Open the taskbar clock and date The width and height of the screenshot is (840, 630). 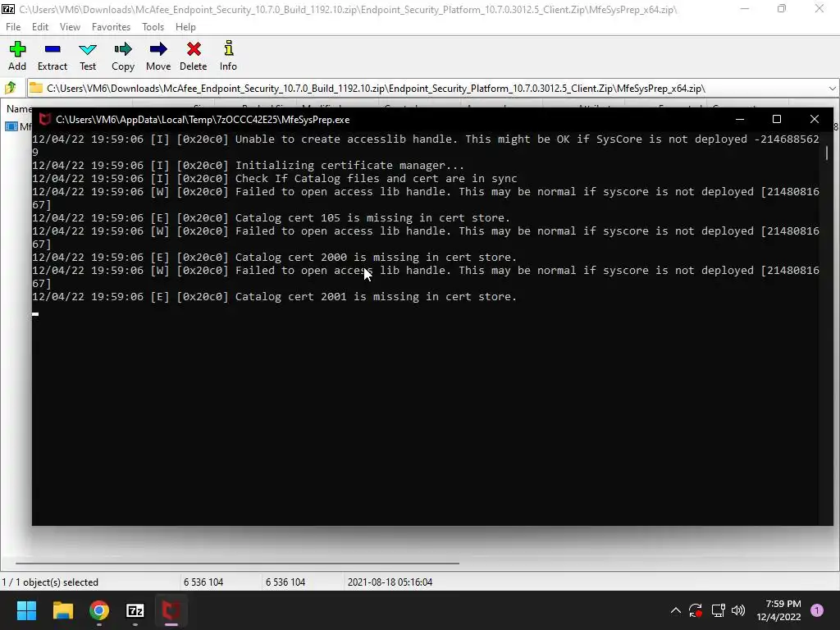778,610
